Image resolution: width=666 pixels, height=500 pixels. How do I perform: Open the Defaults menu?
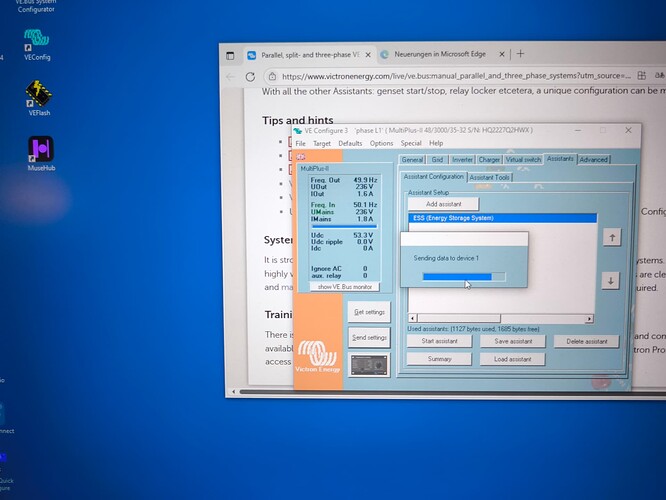tap(350, 143)
